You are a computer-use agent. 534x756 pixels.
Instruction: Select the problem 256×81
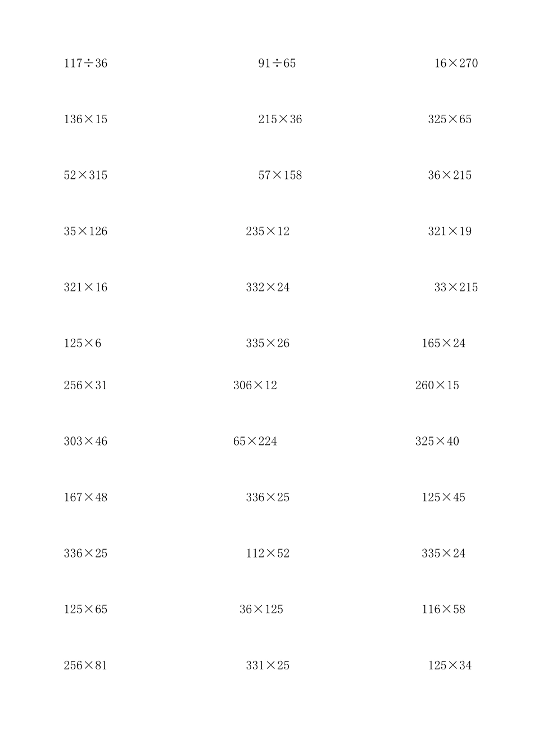click(x=85, y=665)
